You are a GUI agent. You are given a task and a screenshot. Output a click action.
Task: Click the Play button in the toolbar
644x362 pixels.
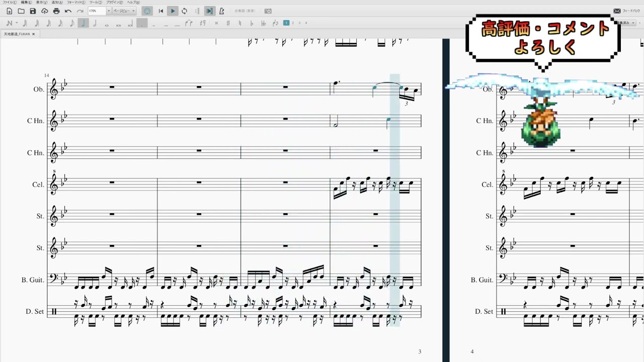click(x=173, y=11)
